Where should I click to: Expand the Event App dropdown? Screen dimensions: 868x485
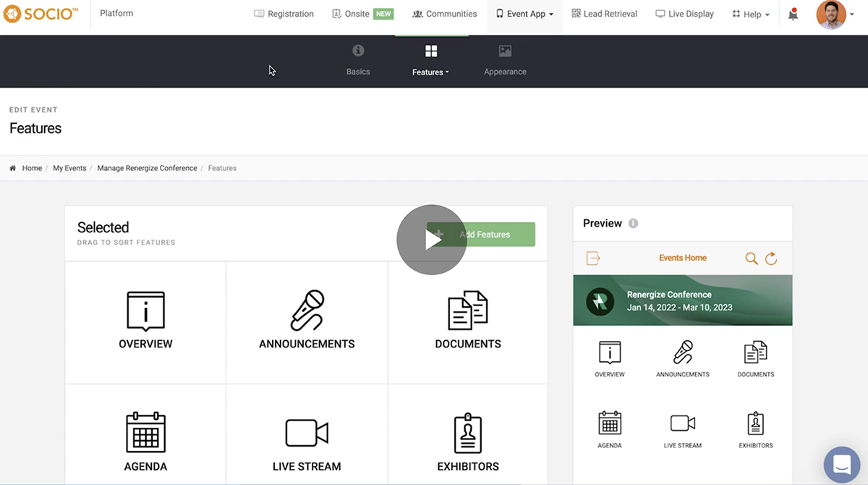point(524,14)
